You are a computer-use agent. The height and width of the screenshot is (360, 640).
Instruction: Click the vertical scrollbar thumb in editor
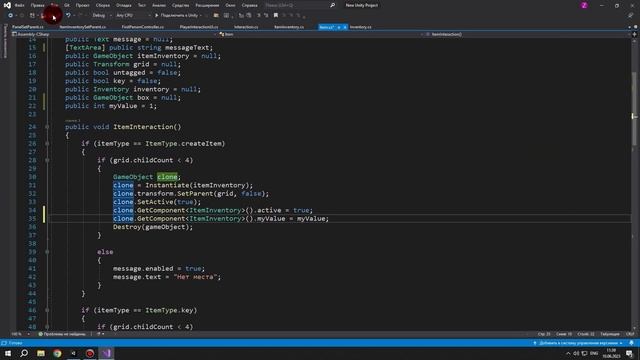click(634, 108)
